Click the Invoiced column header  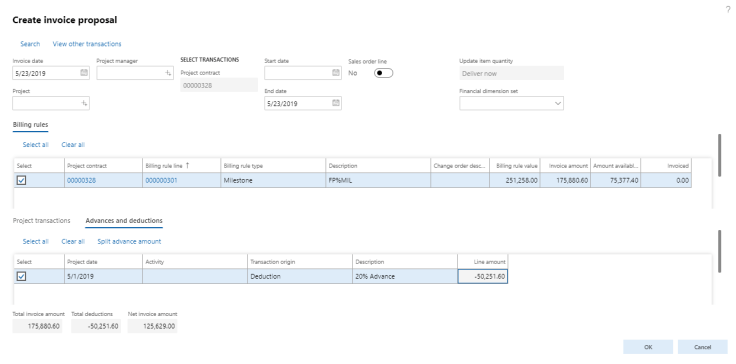pyautogui.click(x=666, y=166)
